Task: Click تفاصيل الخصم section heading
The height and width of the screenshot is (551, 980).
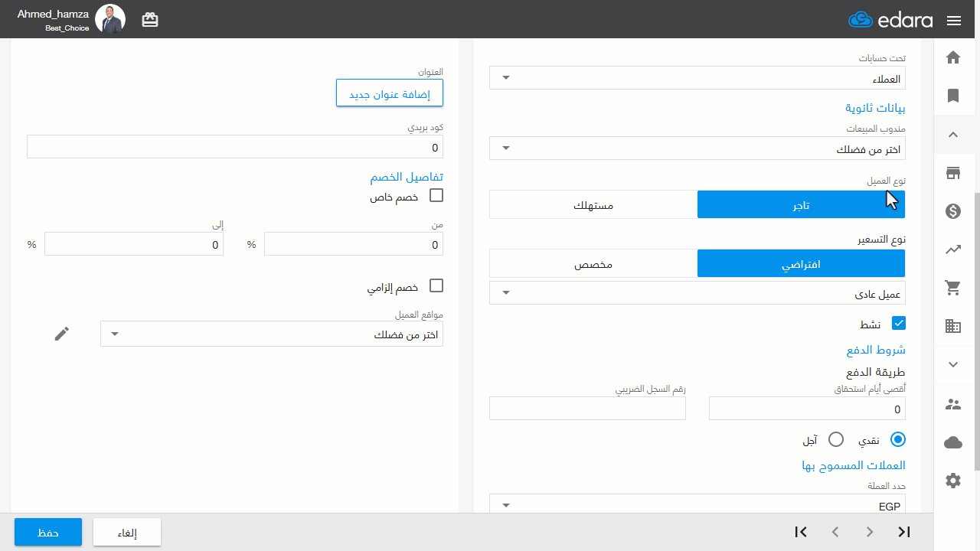Action: click(x=407, y=177)
